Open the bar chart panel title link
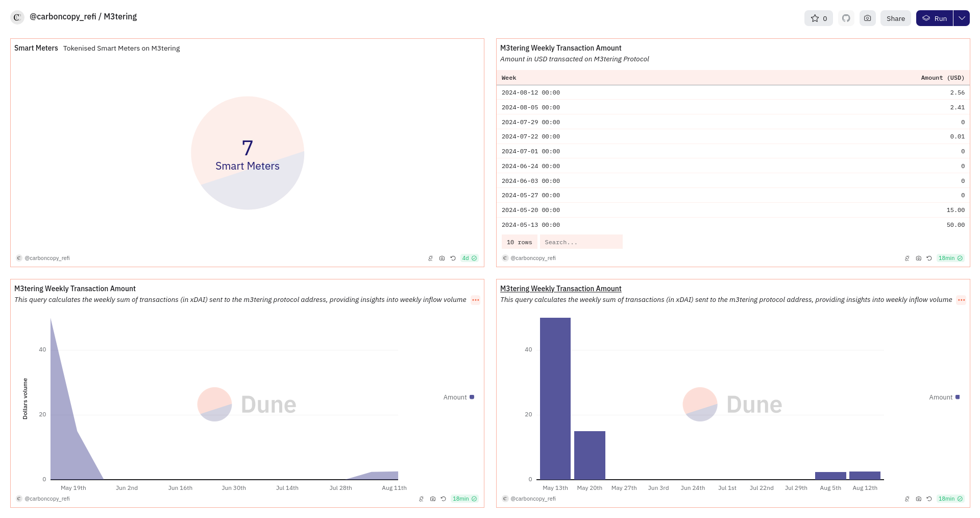The image size is (980, 518). coord(561,289)
